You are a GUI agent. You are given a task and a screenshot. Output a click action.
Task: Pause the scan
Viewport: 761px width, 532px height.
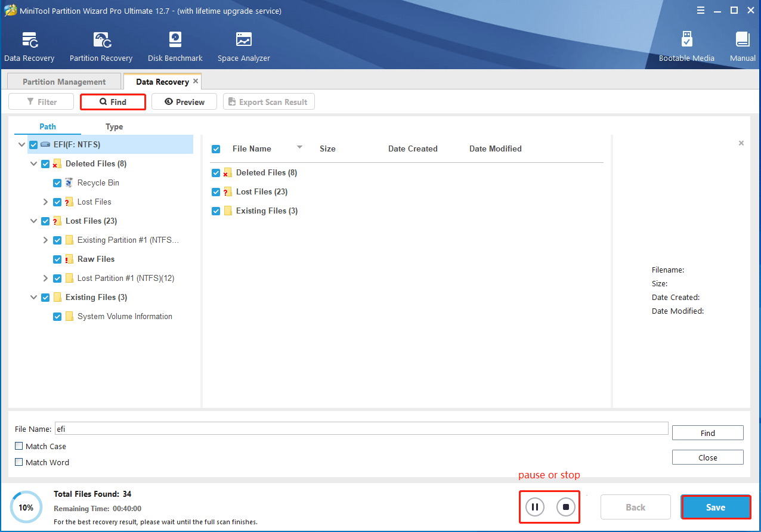535,508
